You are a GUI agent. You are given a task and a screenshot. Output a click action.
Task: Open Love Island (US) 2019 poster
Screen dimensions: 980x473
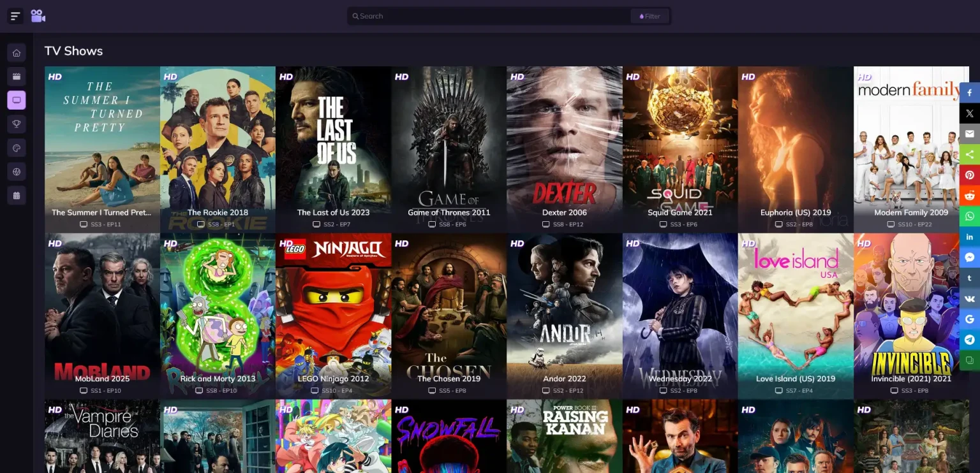coord(796,316)
